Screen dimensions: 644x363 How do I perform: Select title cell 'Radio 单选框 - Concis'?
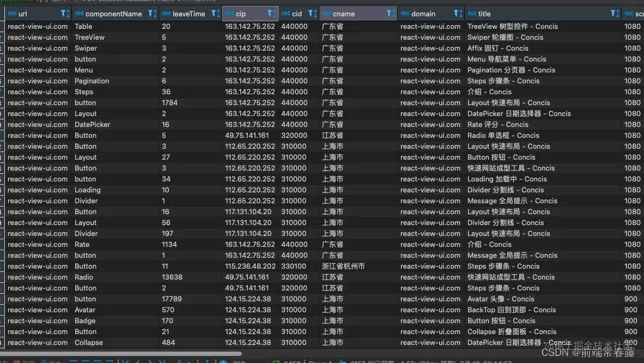point(543,135)
